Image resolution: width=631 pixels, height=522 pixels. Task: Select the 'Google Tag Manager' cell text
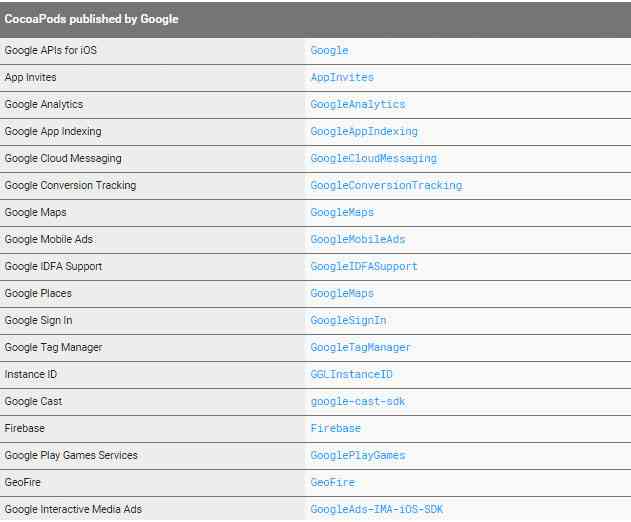[54, 347]
